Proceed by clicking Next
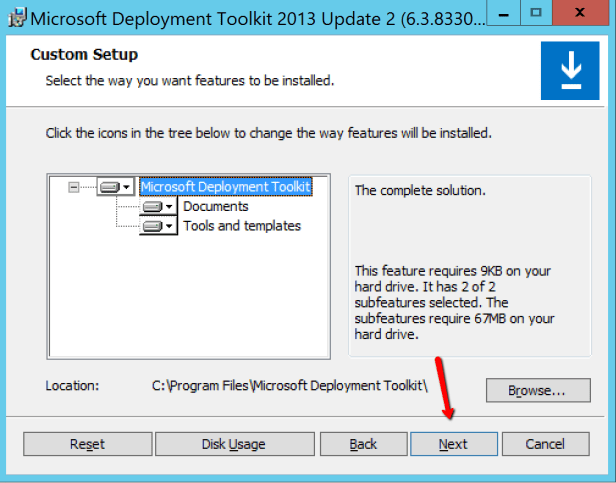Screen dimensions: 616x483 [453, 444]
